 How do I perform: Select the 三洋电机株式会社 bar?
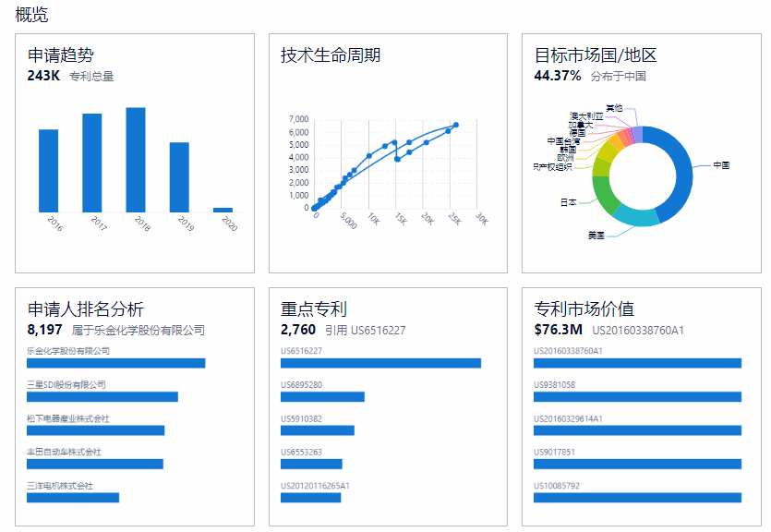73,498
